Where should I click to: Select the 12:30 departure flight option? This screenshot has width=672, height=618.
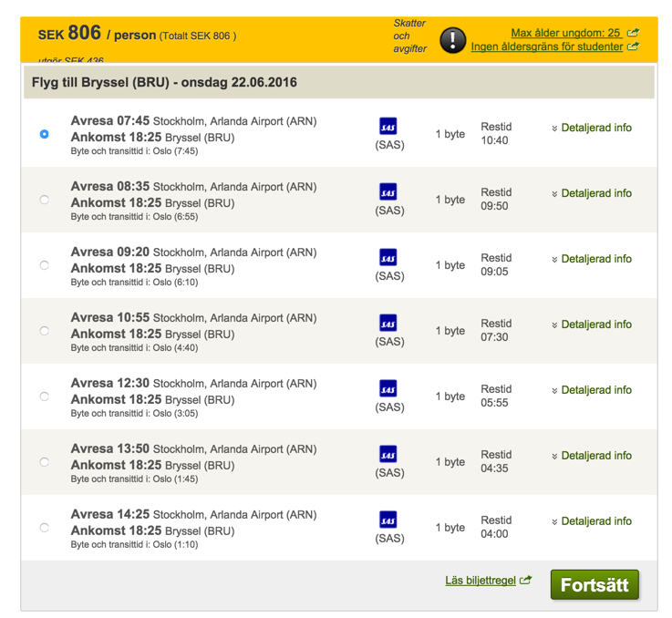point(44,397)
